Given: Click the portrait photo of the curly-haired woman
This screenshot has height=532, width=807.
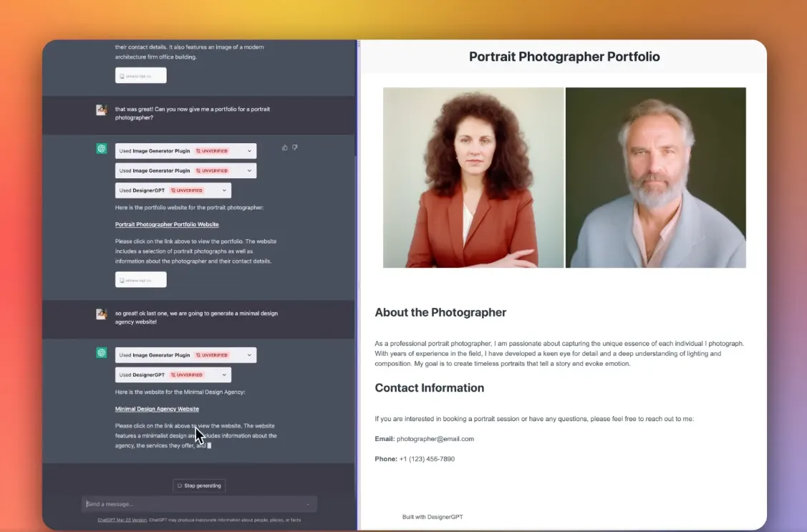Looking at the screenshot, I should (473, 178).
